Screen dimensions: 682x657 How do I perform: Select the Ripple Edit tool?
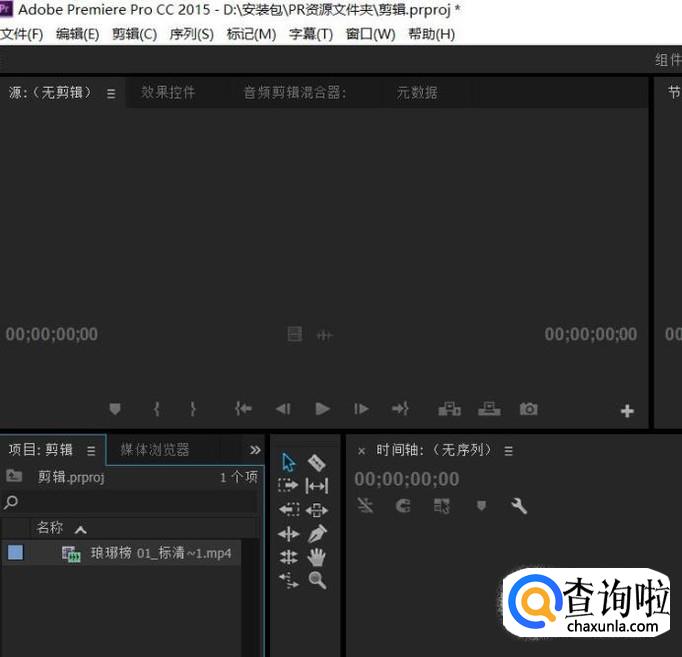(317, 486)
